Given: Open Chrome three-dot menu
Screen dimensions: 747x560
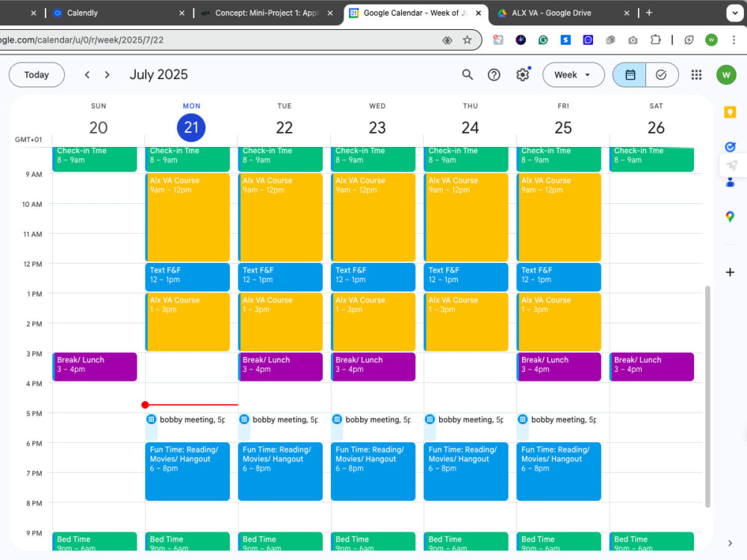Looking at the screenshot, I should [x=734, y=40].
